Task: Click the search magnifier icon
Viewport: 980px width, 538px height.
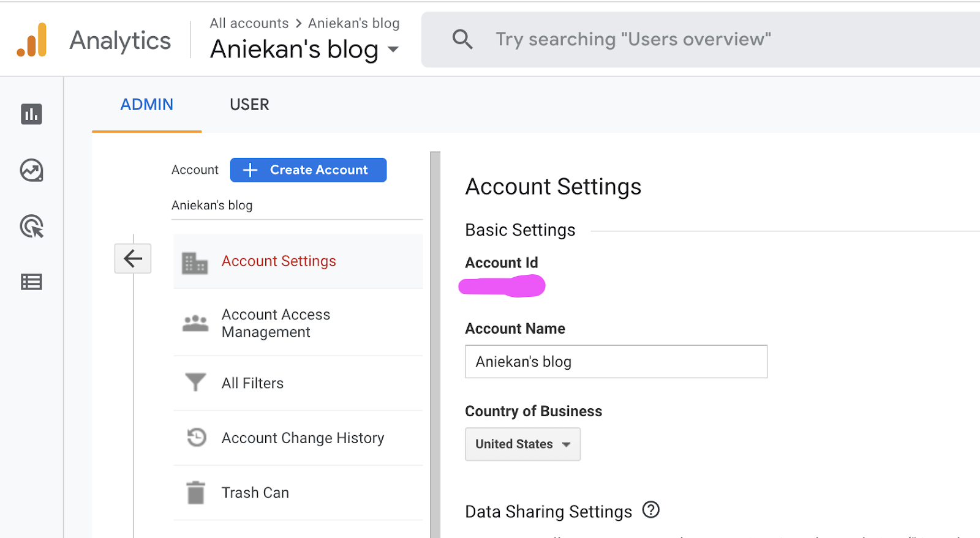Action: tap(462, 40)
